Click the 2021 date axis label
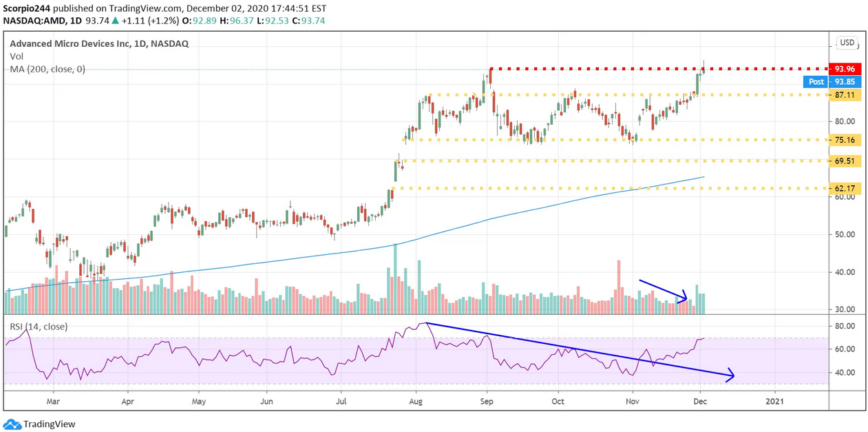The height and width of the screenshot is (432, 868). click(774, 400)
